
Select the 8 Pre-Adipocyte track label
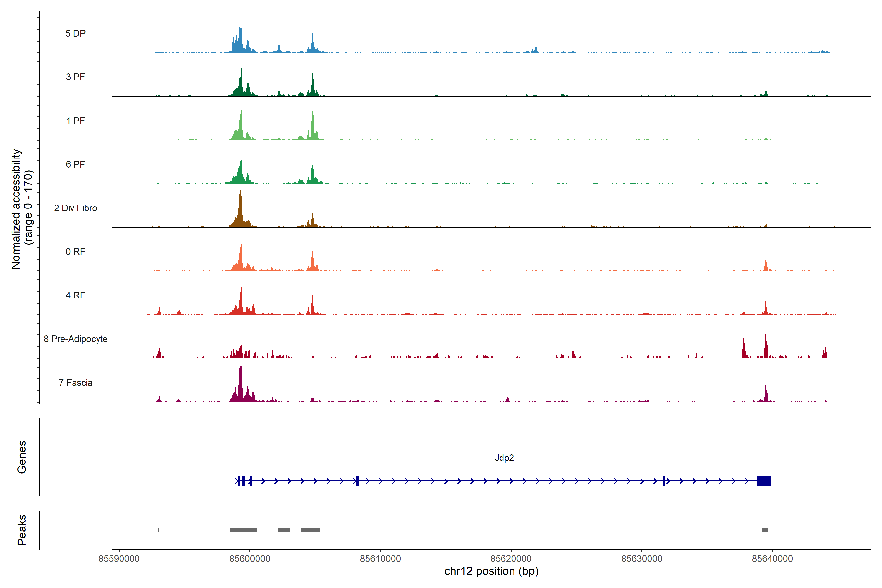point(75,339)
